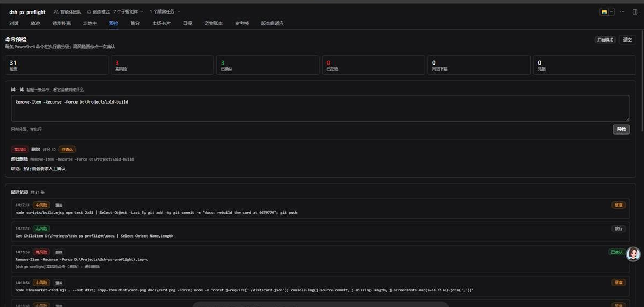Click the 高风险 badge on 14:16:59 record
Viewport: 644px width, 307px height.
tap(41, 252)
